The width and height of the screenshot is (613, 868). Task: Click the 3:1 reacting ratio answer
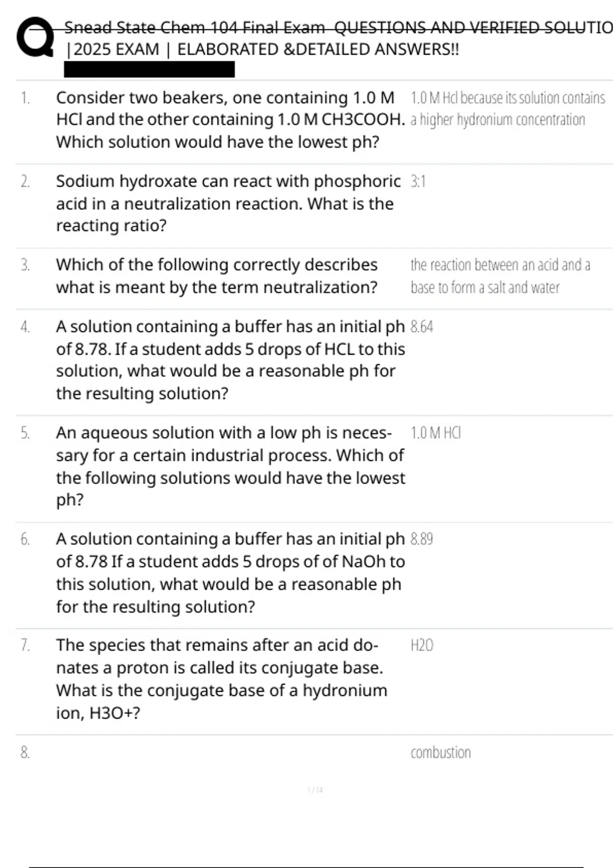(418, 181)
